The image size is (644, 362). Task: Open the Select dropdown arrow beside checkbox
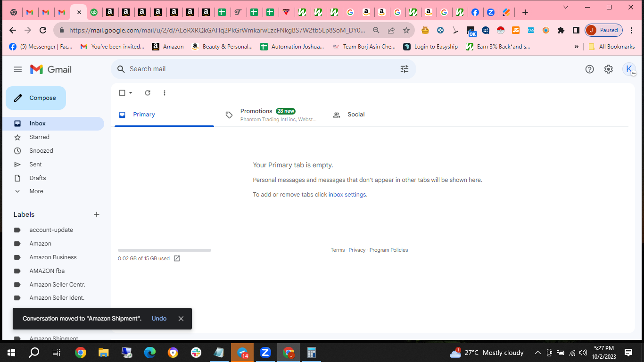(131, 93)
